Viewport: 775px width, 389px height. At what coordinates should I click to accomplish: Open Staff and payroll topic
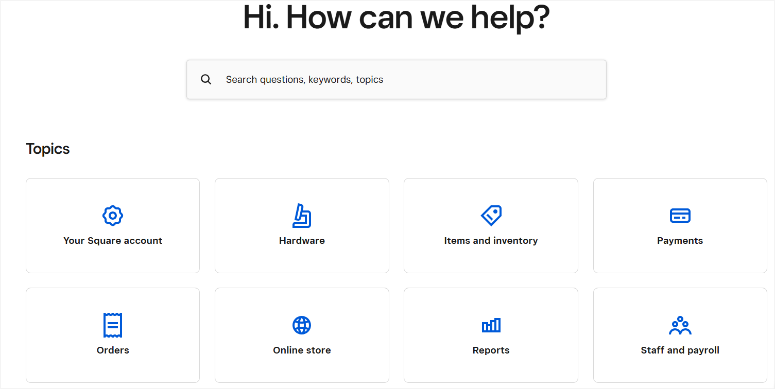tap(680, 335)
